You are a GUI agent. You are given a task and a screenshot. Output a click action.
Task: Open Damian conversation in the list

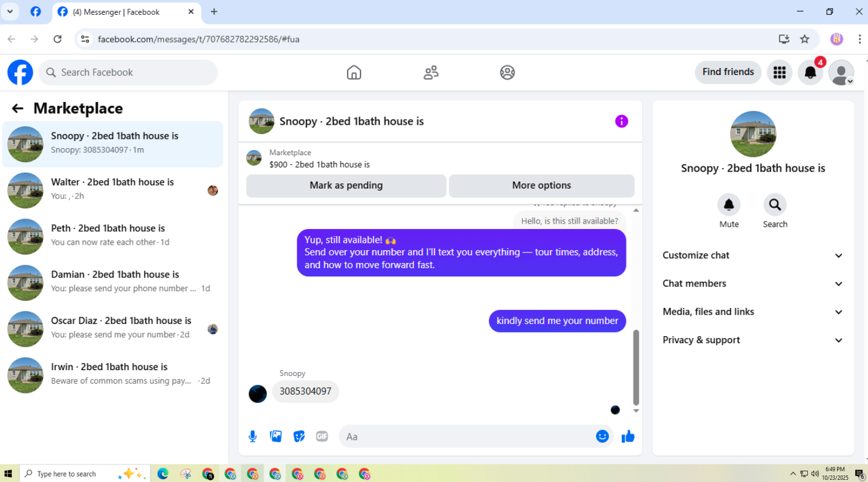point(113,283)
